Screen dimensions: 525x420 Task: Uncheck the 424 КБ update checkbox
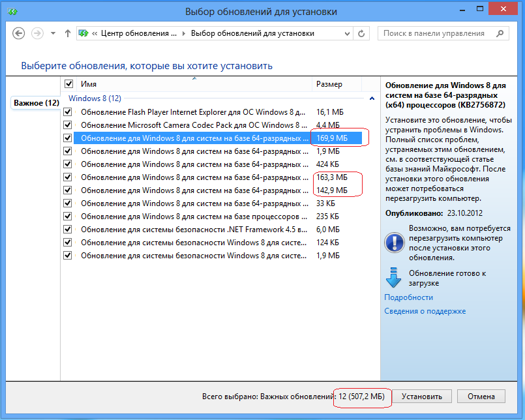click(68, 164)
